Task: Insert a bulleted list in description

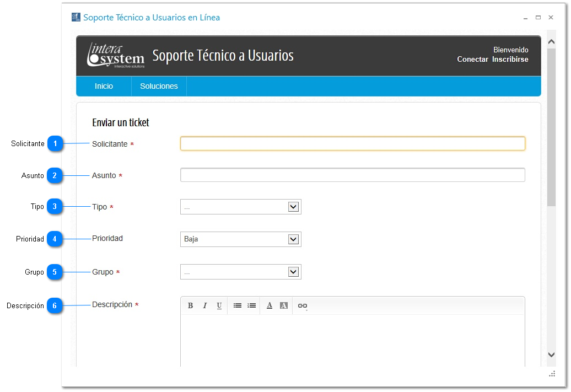Action: (238, 305)
